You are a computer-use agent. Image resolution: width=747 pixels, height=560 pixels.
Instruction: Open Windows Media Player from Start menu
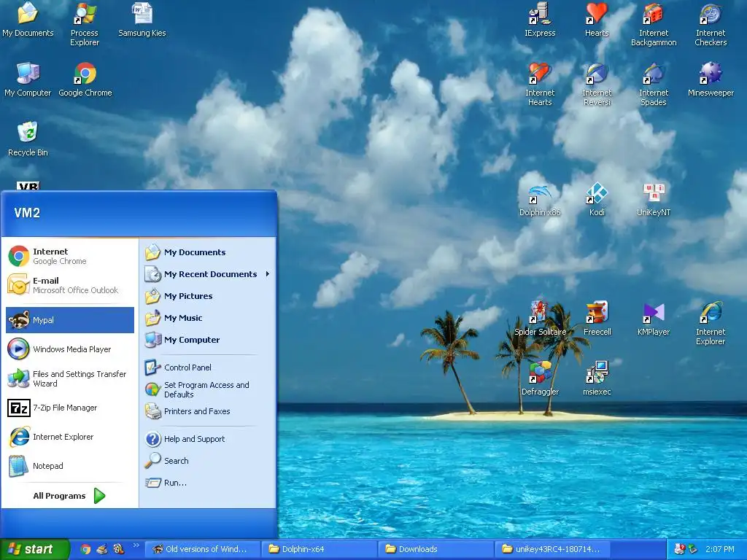click(70, 349)
